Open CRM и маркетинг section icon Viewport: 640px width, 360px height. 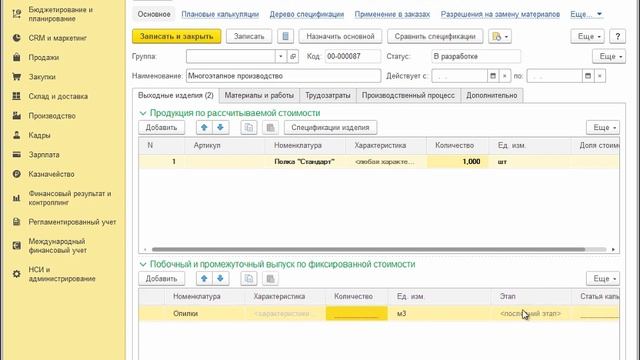16,38
